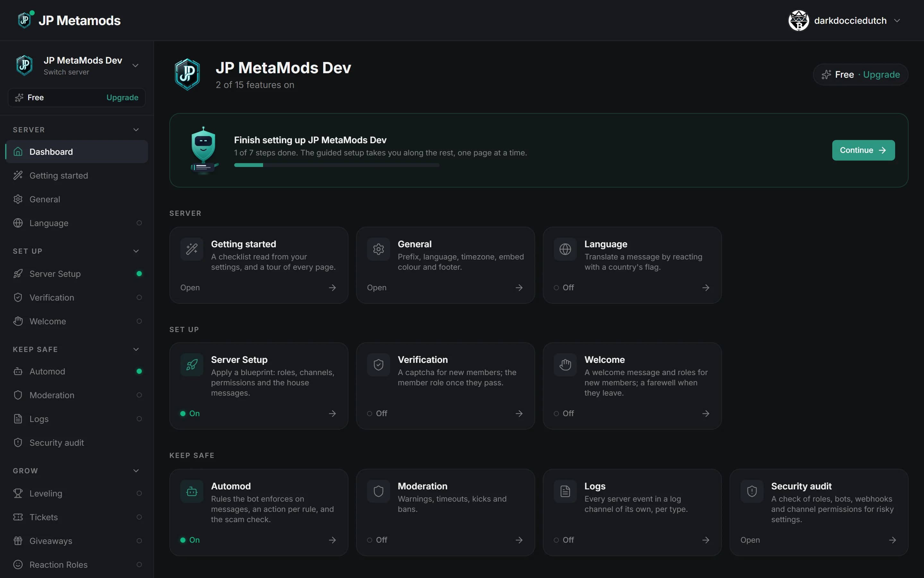Collapse the SERVER sidebar section
Screen dimensions: 924x578
136,130
